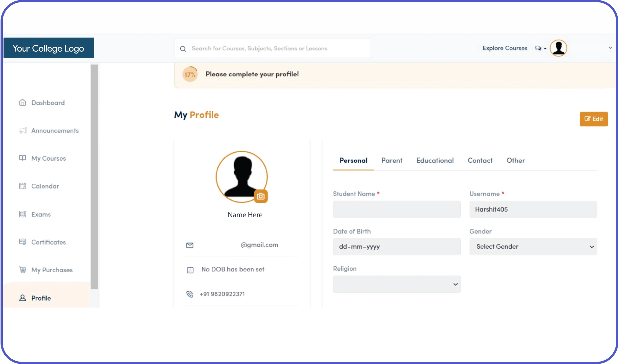The image size is (618, 364).
Task: Expand the Select Gender dropdown
Action: [x=533, y=247]
